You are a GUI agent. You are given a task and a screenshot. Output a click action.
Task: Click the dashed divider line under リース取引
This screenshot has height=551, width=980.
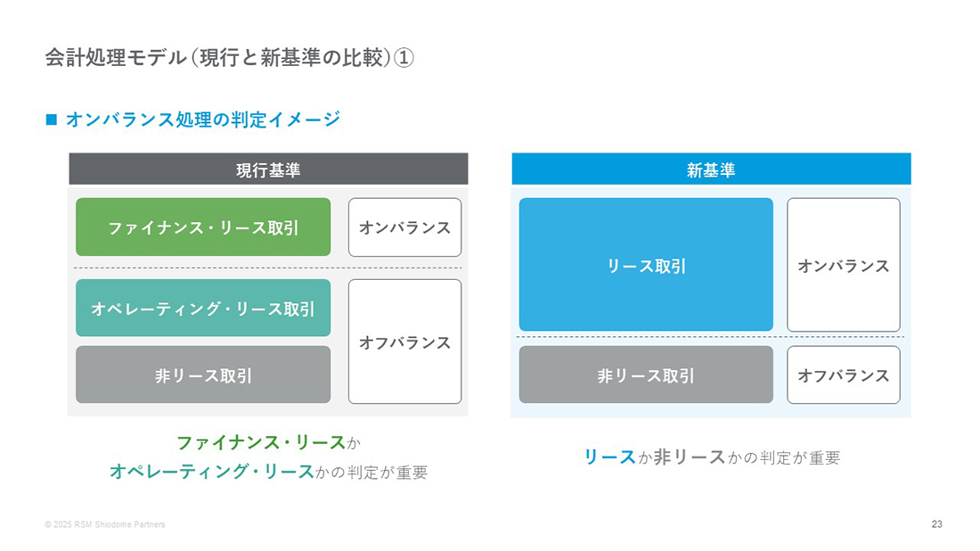(x=711, y=337)
